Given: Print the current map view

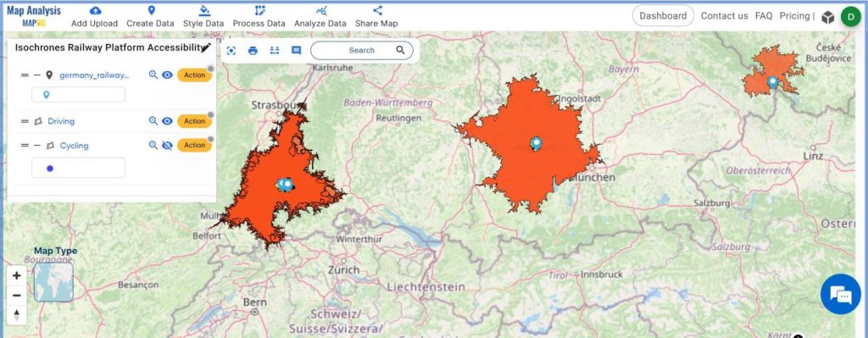Looking at the screenshot, I should 253,50.
